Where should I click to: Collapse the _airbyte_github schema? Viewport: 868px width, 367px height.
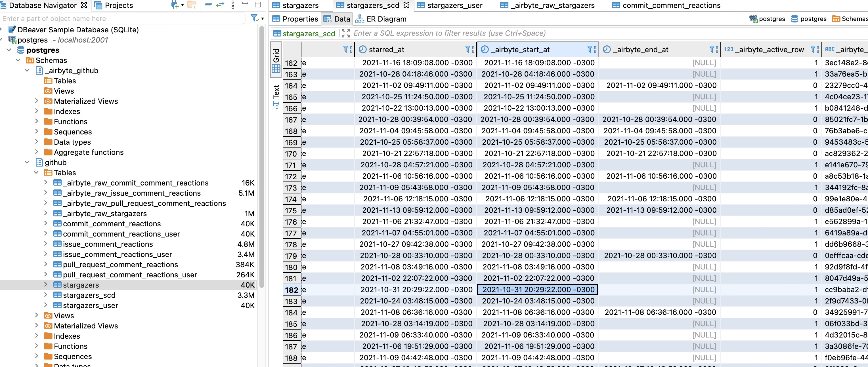pos(28,71)
